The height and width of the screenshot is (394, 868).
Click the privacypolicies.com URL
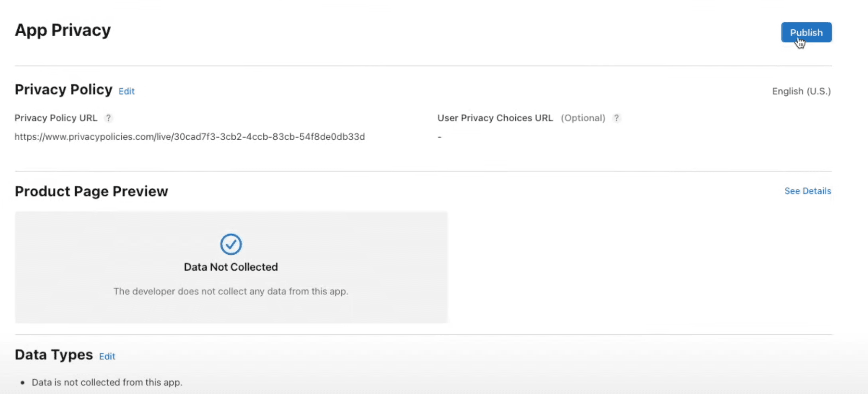click(x=190, y=136)
